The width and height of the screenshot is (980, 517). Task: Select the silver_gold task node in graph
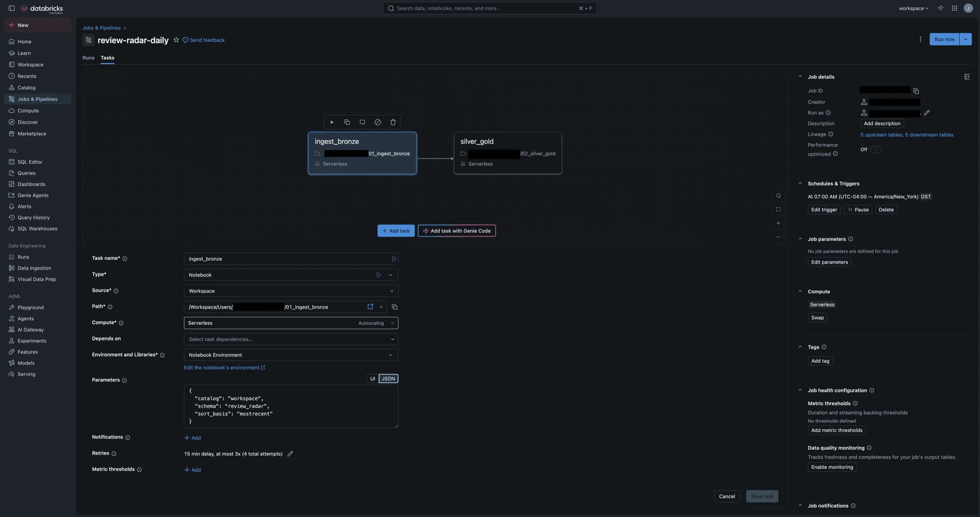tap(508, 153)
